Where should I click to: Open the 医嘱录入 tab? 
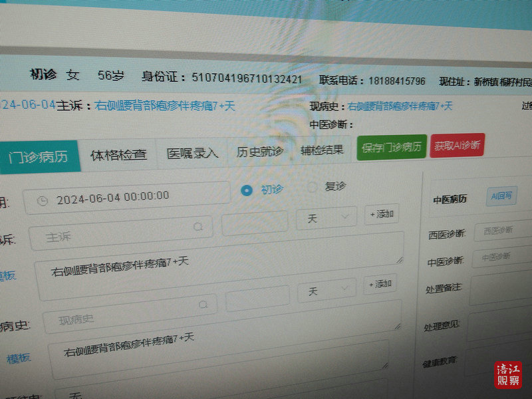tap(192, 153)
